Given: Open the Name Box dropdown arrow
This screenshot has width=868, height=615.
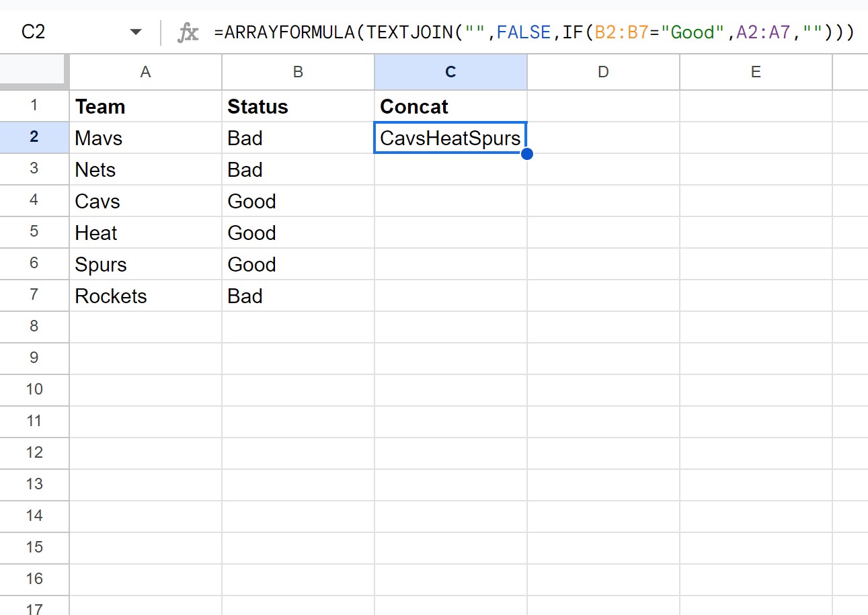Looking at the screenshot, I should tap(136, 32).
